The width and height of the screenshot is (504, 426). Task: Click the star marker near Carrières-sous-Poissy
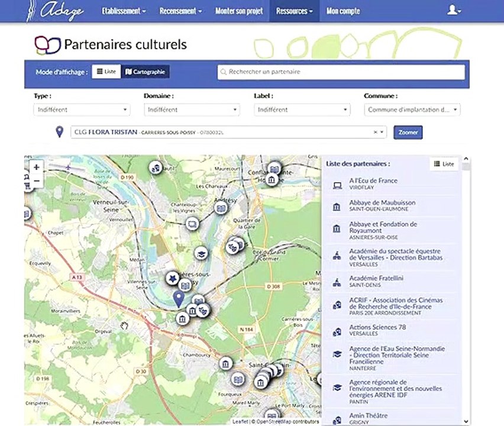click(x=173, y=278)
